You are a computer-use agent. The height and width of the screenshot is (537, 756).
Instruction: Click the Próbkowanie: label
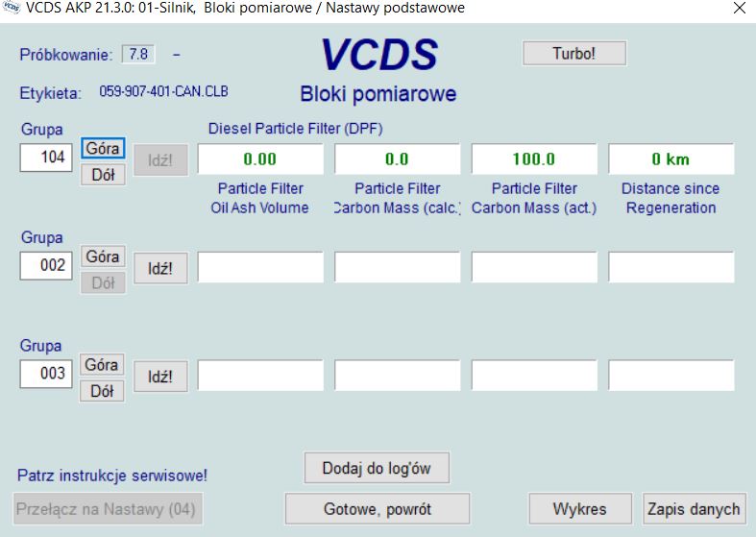(66, 55)
